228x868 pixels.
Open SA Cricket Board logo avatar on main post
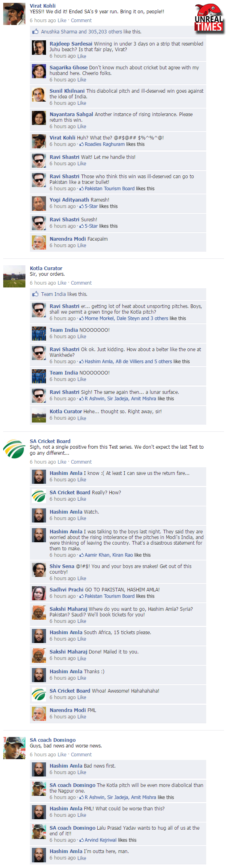(14, 449)
